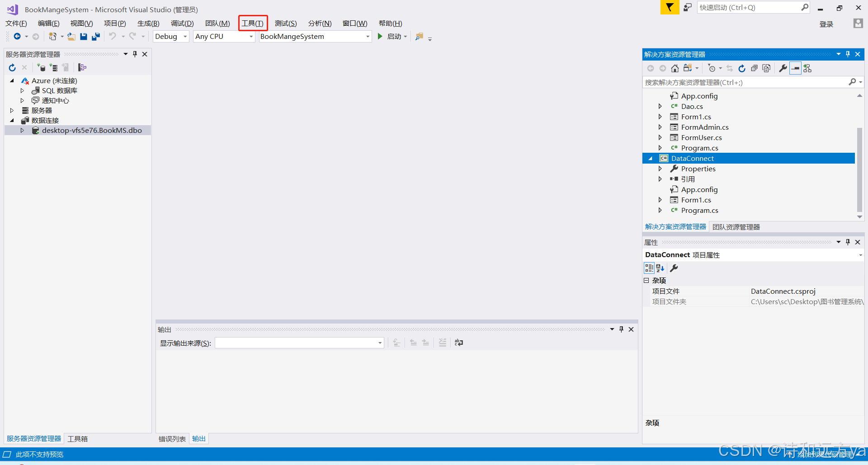Image resolution: width=868 pixels, height=465 pixels.
Task: Click the Solution Explorer vertical scrollbar
Action: 859,169
